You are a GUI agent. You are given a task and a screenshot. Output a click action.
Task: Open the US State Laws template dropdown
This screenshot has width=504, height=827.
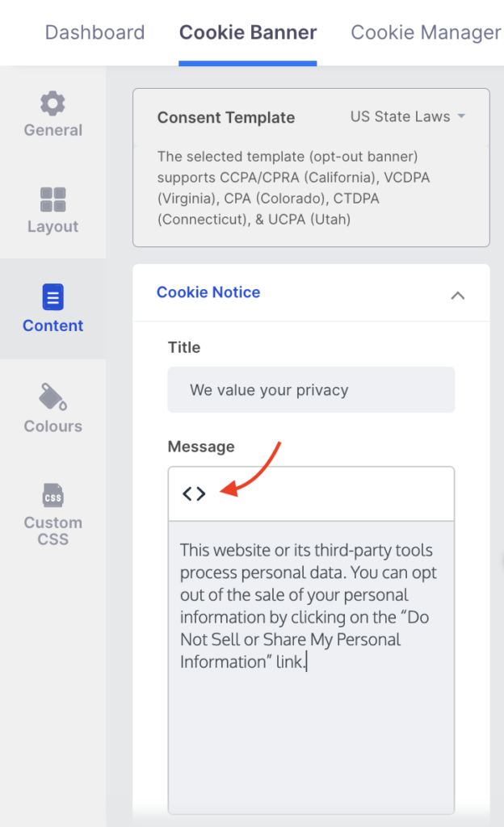click(x=400, y=116)
